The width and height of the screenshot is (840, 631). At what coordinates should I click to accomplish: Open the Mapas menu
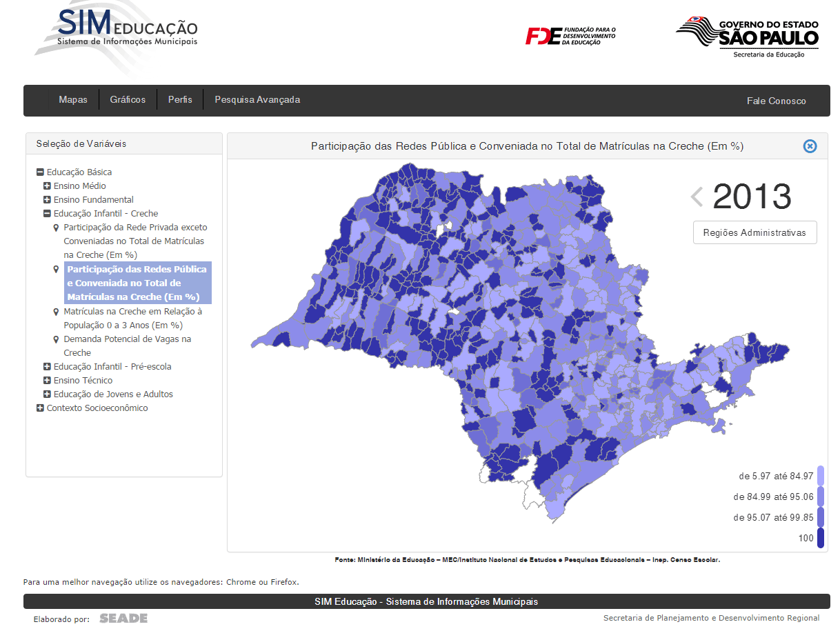coord(73,100)
